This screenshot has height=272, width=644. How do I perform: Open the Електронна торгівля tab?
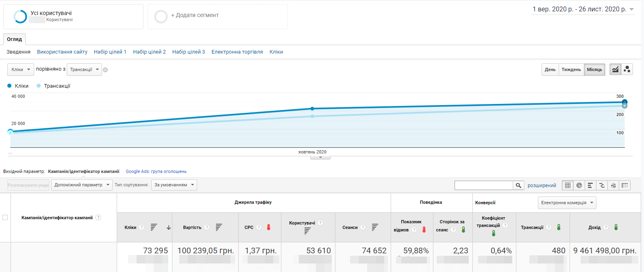tap(237, 52)
